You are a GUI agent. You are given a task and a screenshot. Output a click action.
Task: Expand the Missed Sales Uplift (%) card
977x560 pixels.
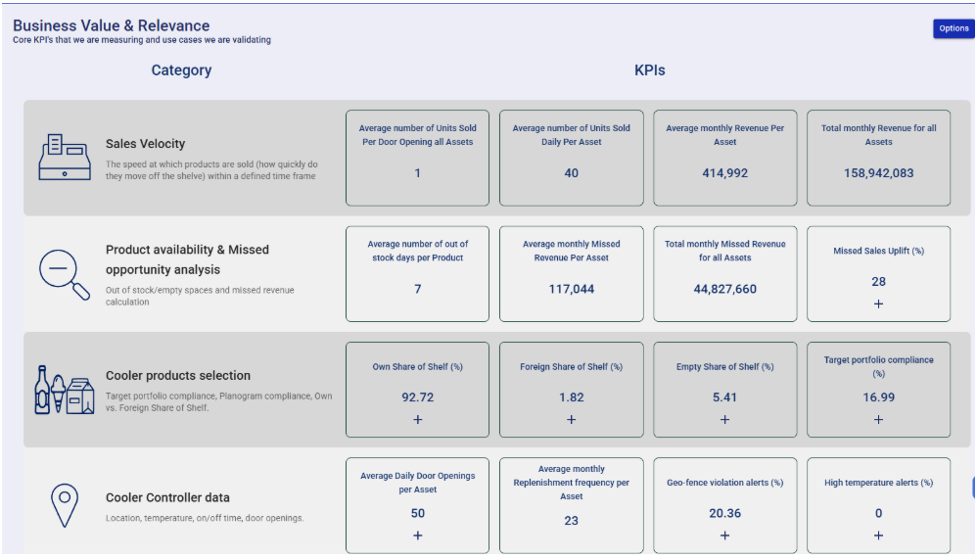(878, 303)
